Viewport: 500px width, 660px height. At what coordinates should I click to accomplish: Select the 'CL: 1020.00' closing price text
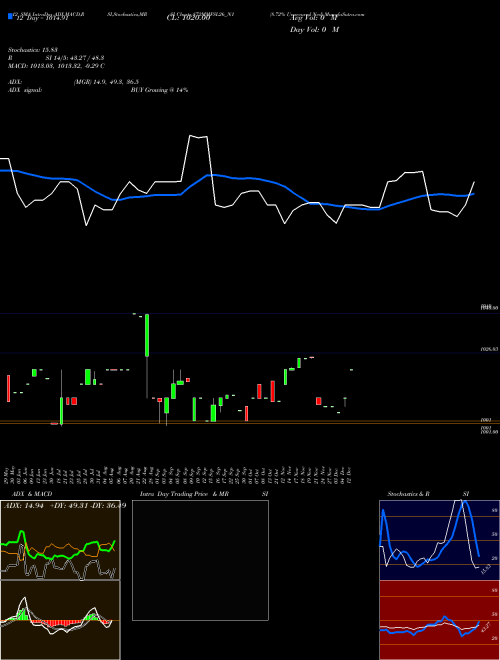click(188, 18)
